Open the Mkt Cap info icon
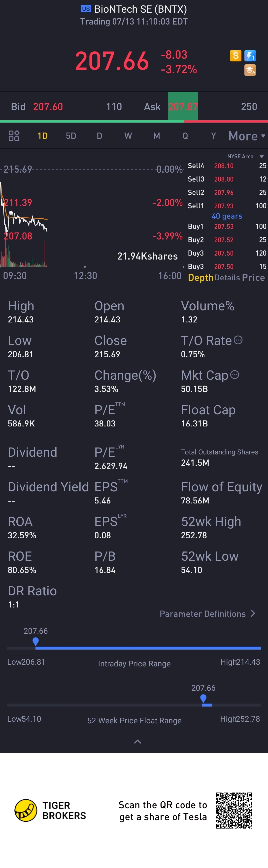 234,375
